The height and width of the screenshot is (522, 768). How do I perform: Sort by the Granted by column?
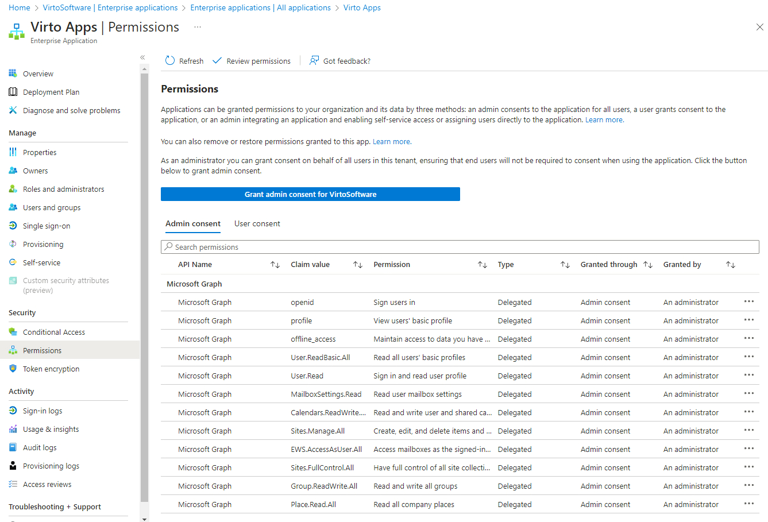pyautogui.click(x=731, y=265)
